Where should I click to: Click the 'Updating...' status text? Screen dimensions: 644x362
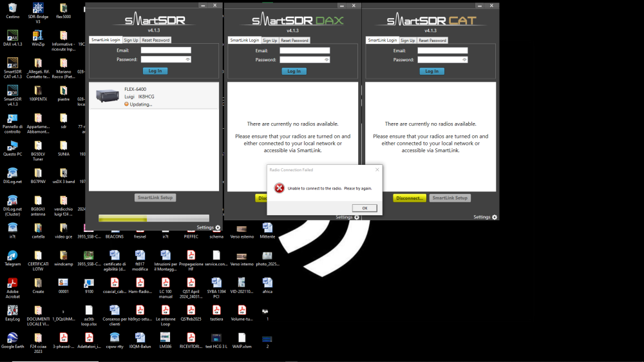click(x=141, y=104)
